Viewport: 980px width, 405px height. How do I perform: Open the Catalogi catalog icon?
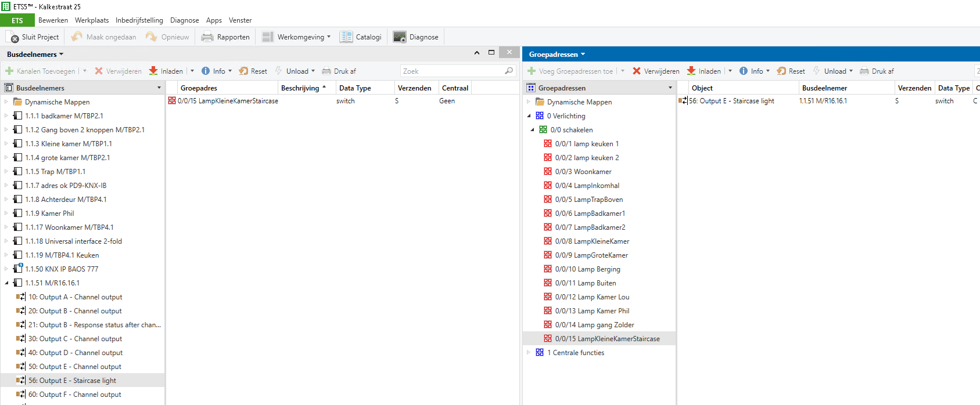(346, 37)
